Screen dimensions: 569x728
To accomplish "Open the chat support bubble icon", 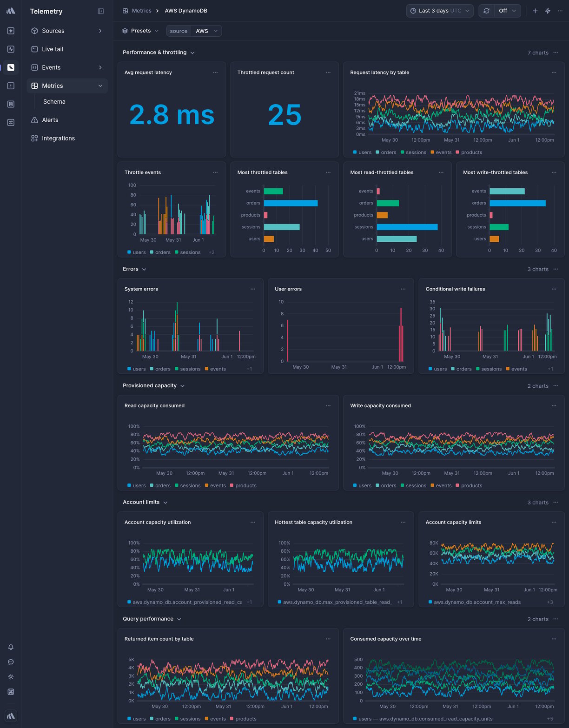I will (11, 662).
